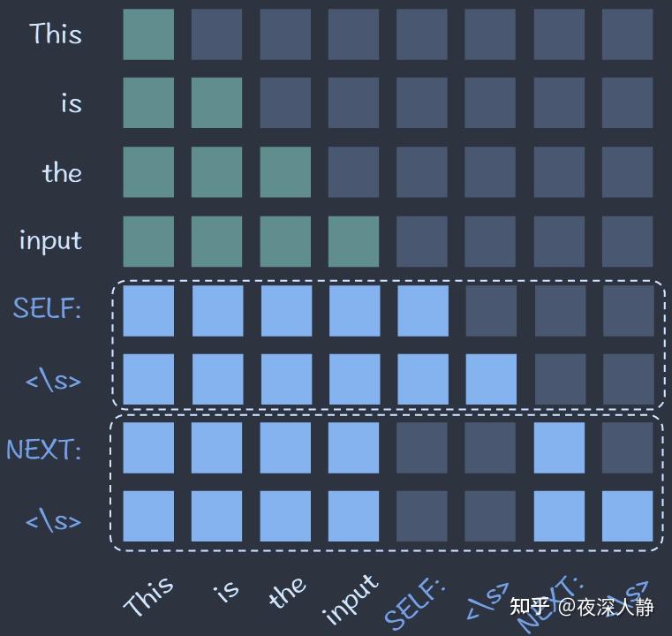
Task: Click the 'This' row label
Action: point(56,34)
